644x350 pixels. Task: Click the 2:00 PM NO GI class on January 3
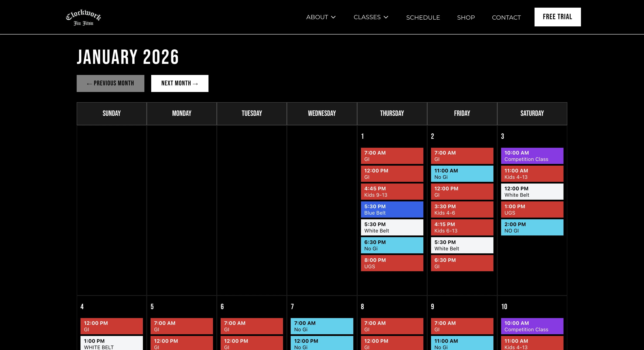pyautogui.click(x=532, y=227)
